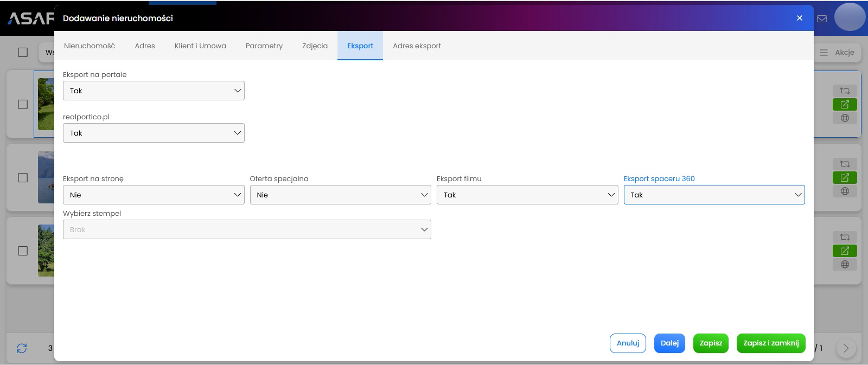The width and height of the screenshot is (868, 365).
Task: Check the first property row checkbox
Action: tap(23, 104)
